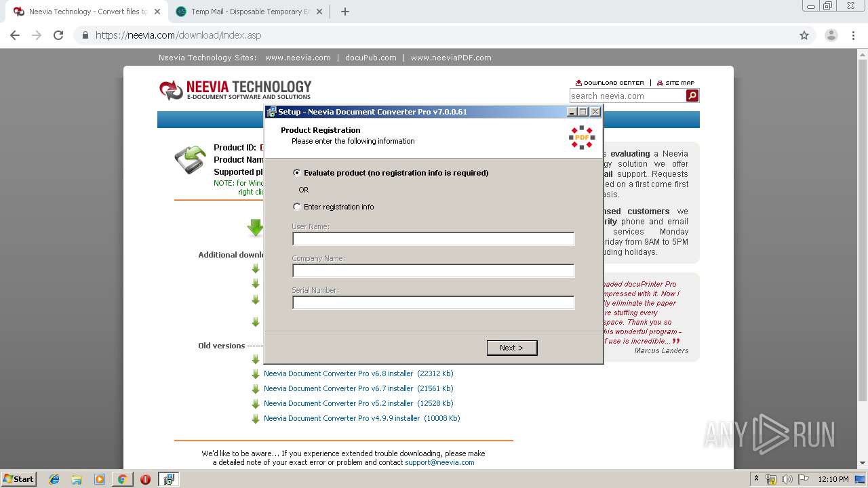Screen dimensions: 868x488
Task: Open www.neevia.com site link
Action: pos(298,58)
